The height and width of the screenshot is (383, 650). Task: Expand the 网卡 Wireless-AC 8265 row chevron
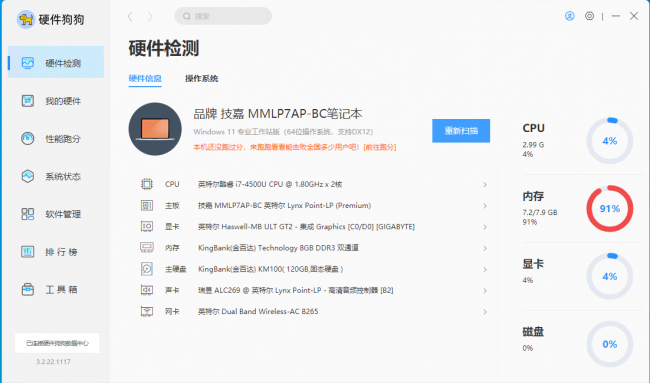pyautogui.click(x=485, y=312)
